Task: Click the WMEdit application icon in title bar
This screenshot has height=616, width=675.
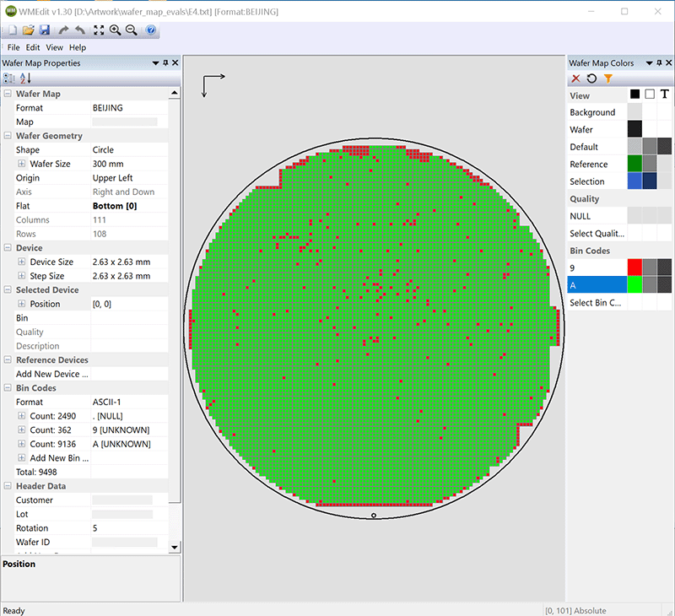Action: (10, 11)
